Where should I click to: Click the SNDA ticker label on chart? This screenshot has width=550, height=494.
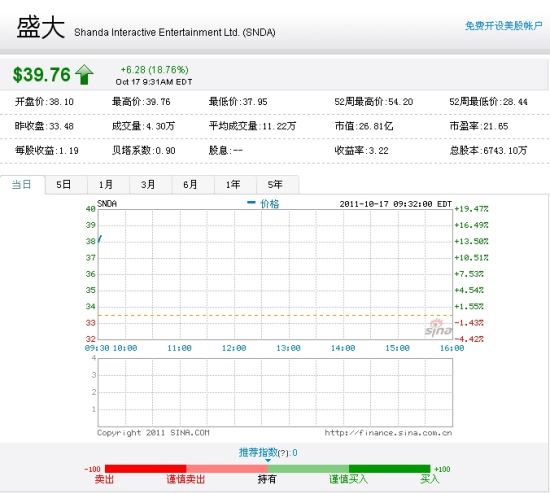click(107, 204)
